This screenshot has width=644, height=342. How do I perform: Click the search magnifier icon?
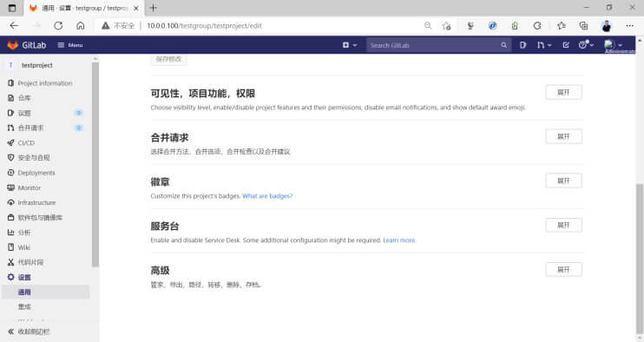503,45
